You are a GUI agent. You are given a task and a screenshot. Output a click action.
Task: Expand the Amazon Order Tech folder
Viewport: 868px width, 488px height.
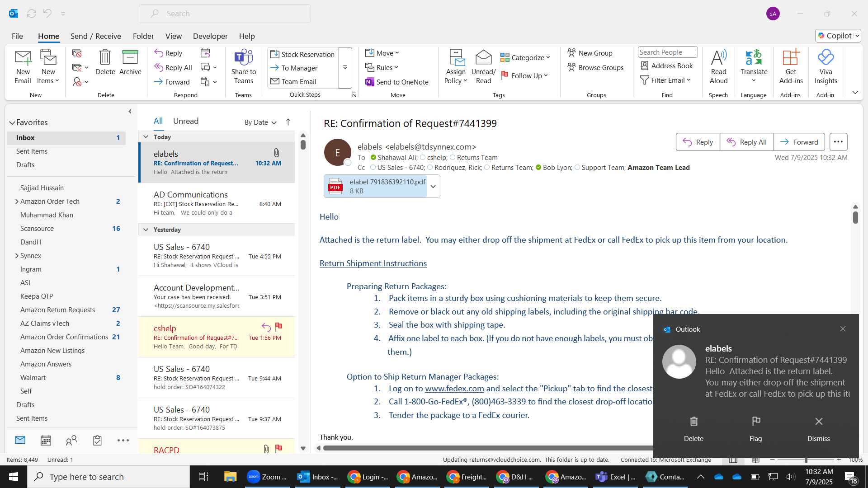[x=17, y=202]
